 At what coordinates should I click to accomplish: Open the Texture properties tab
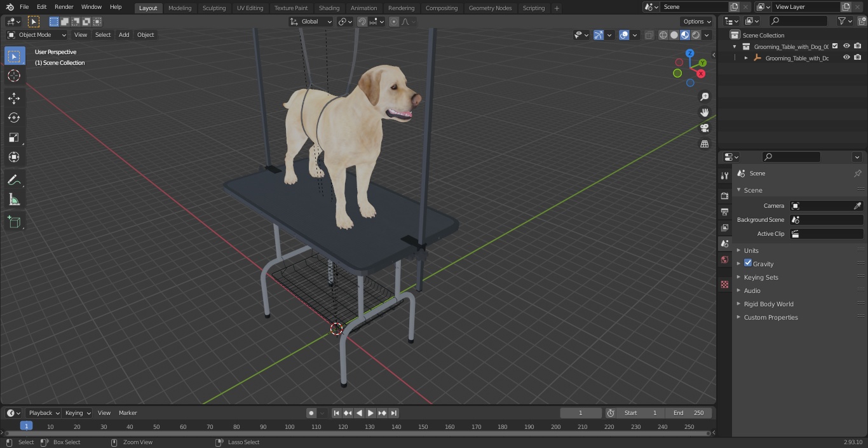tap(724, 284)
